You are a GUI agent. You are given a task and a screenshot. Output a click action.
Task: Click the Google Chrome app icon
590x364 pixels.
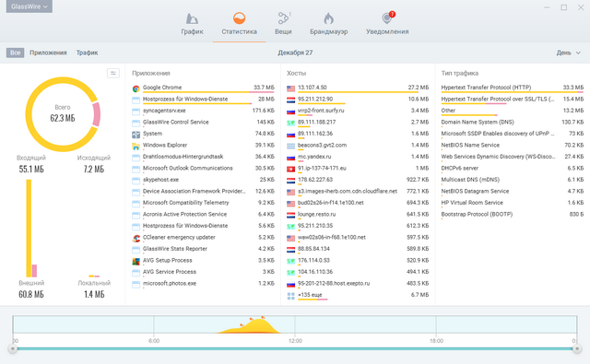(x=136, y=88)
